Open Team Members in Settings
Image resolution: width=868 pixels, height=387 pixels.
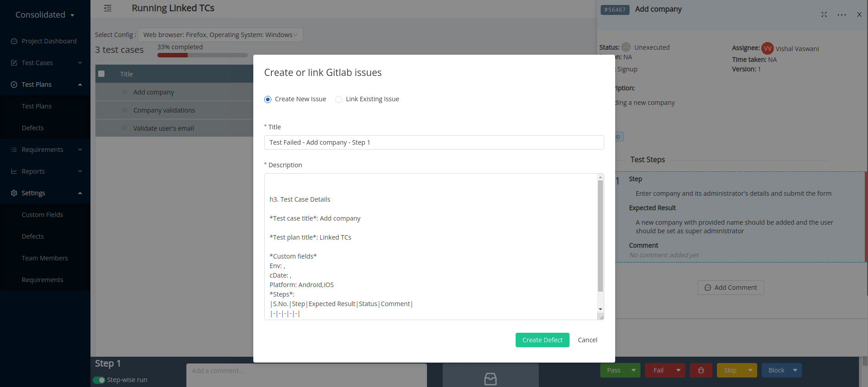coord(45,258)
